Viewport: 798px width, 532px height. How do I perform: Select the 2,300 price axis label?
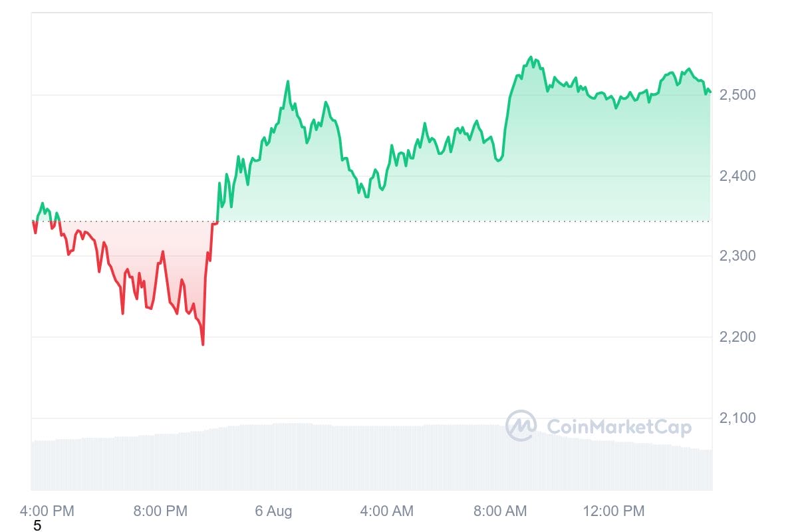[x=737, y=256]
